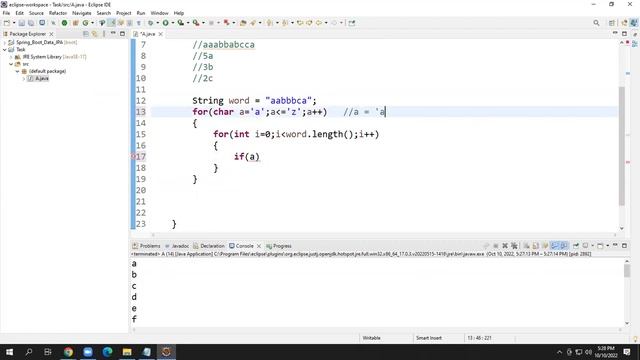Viewport: 640px width, 360px height.
Task: Toggle Show Console When Standard Out Changes
Action: (554, 246)
